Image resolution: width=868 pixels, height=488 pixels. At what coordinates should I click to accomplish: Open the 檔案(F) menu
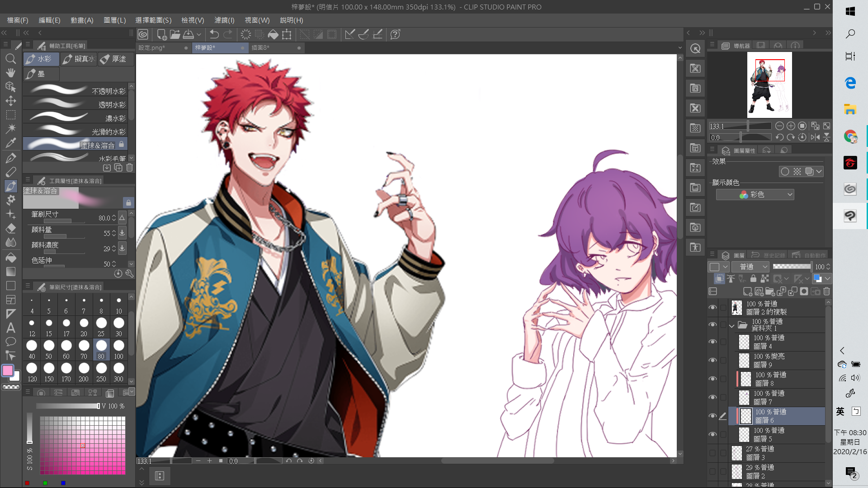tap(18, 20)
